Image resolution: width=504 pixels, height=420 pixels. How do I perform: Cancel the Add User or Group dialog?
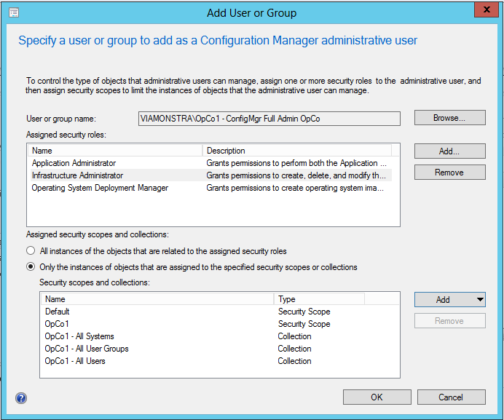pos(452,397)
